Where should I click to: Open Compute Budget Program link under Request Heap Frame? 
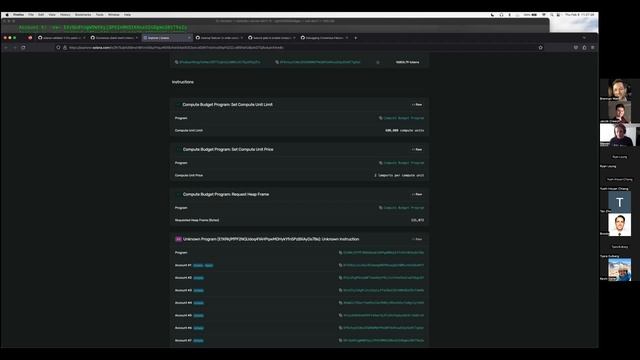(404, 208)
